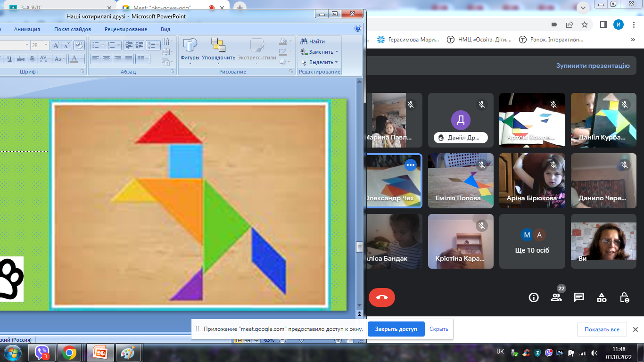
Task: Click the bulleted list icon
Action: click(96, 45)
